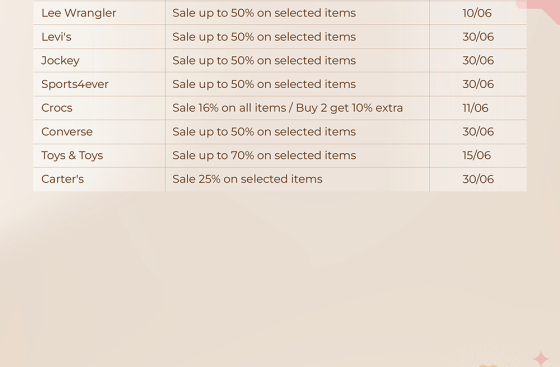Click Carter's Sale 25% description
560x367 pixels.
pos(248,179)
